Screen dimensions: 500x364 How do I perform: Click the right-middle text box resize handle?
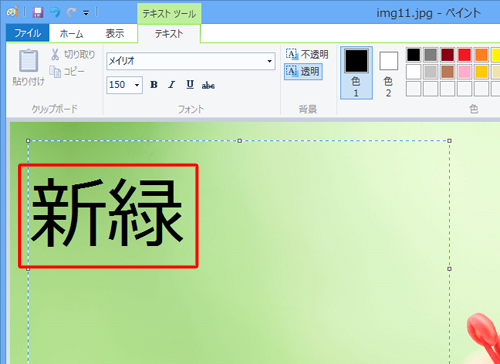coord(449,269)
